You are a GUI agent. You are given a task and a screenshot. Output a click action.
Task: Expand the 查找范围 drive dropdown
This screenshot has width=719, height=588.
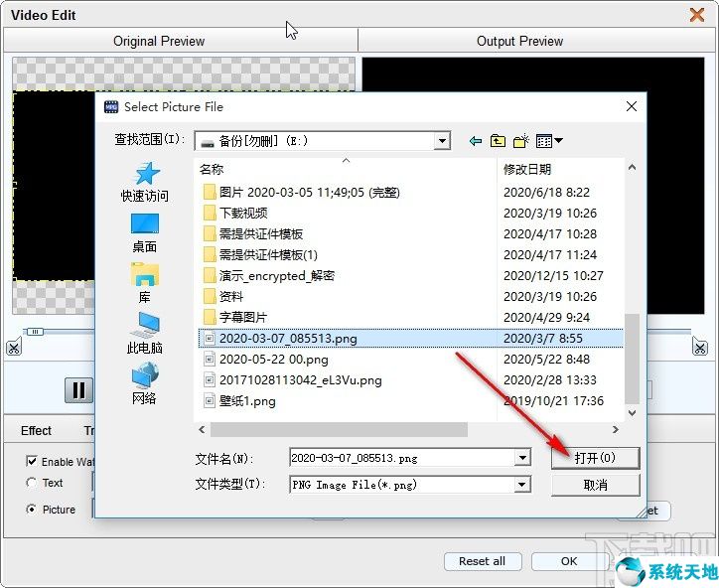click(x=442, y=141)
